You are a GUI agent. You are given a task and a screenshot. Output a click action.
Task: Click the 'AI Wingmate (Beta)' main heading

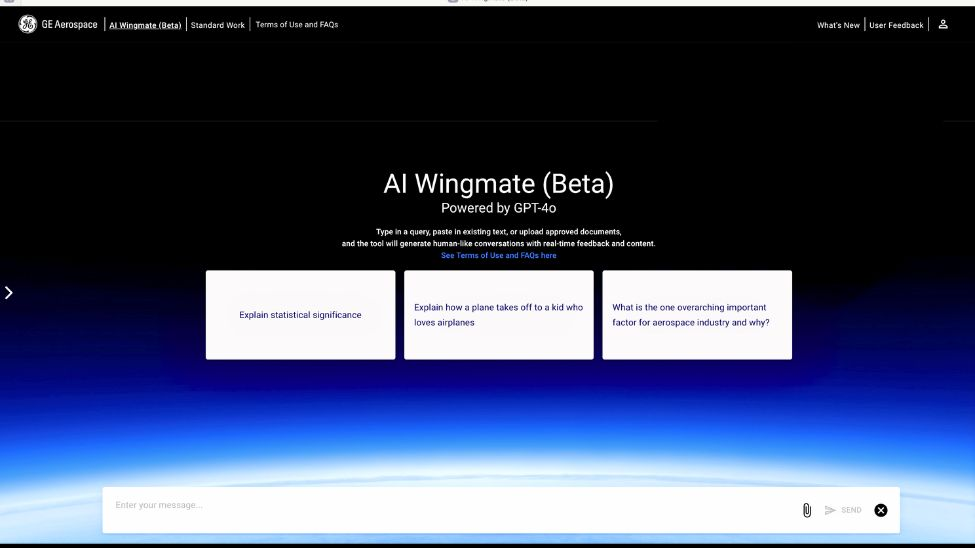click(x=498, y=184)
